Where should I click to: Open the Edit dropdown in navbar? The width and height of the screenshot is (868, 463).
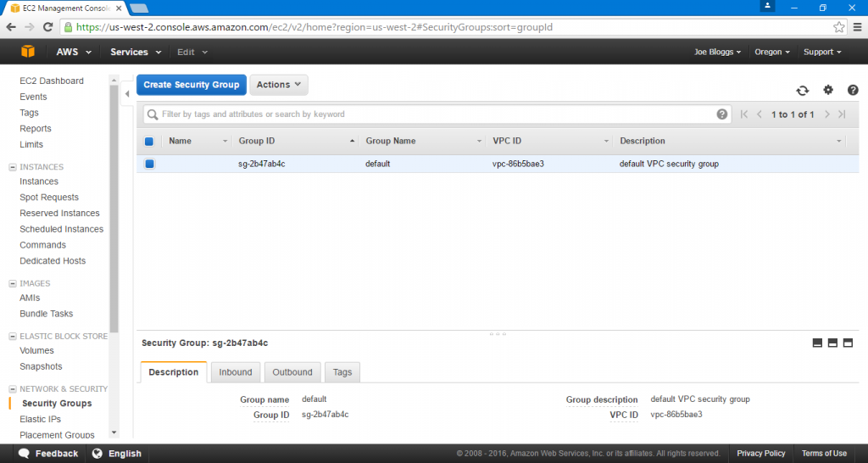(192, 52)
